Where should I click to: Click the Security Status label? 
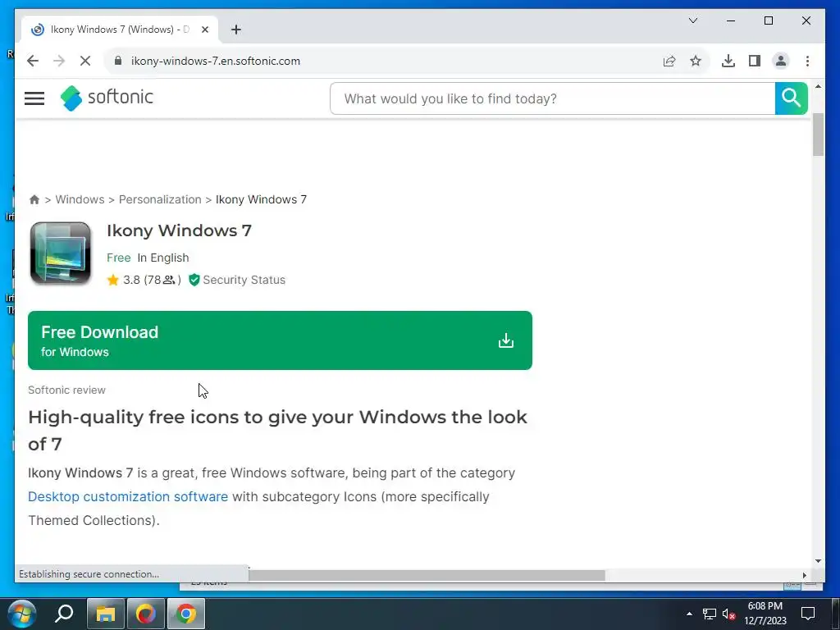tap(244, 280)
